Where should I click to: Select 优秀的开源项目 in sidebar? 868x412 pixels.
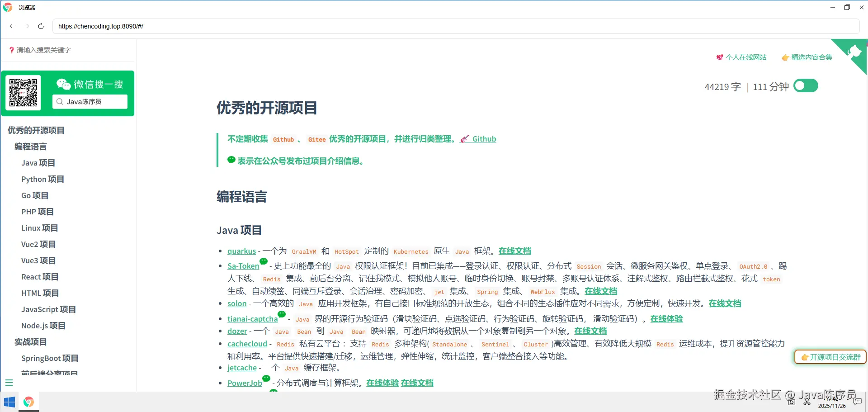(36, 130)
